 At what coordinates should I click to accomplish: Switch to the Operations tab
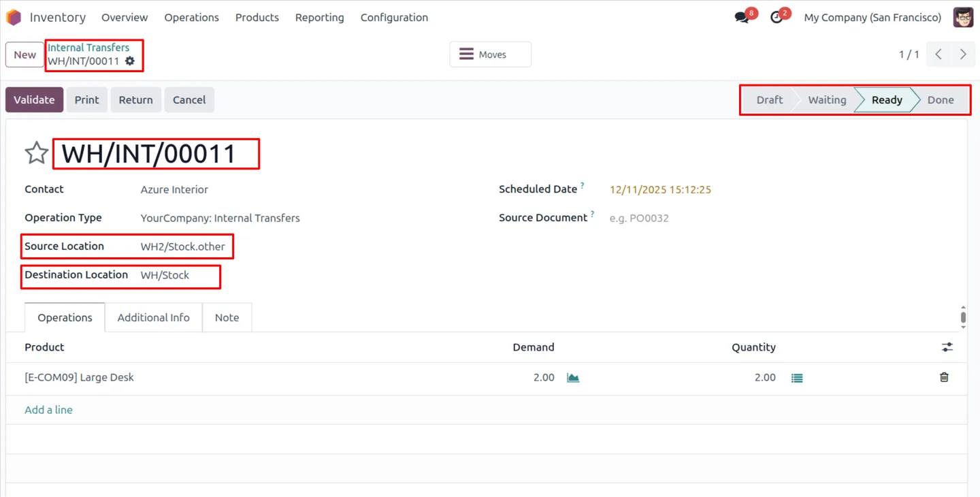65,318
